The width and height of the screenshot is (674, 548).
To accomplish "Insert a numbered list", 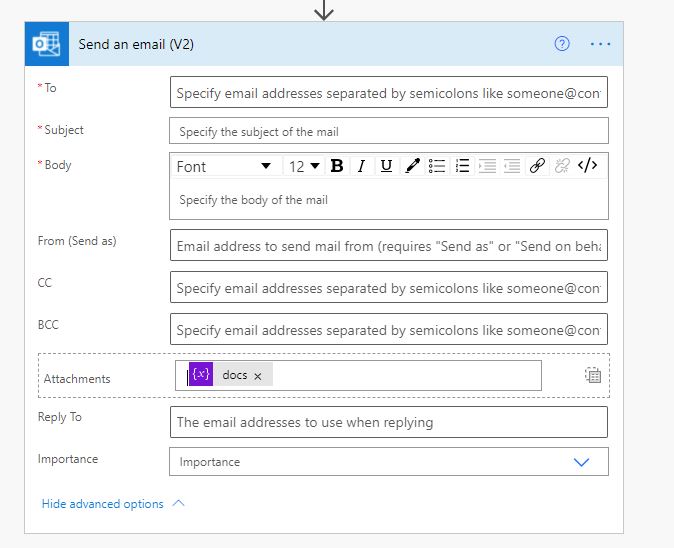I will point(462,165).
